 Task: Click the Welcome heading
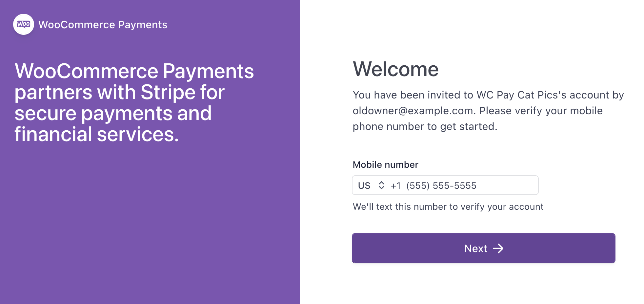[x=395, y=69]
